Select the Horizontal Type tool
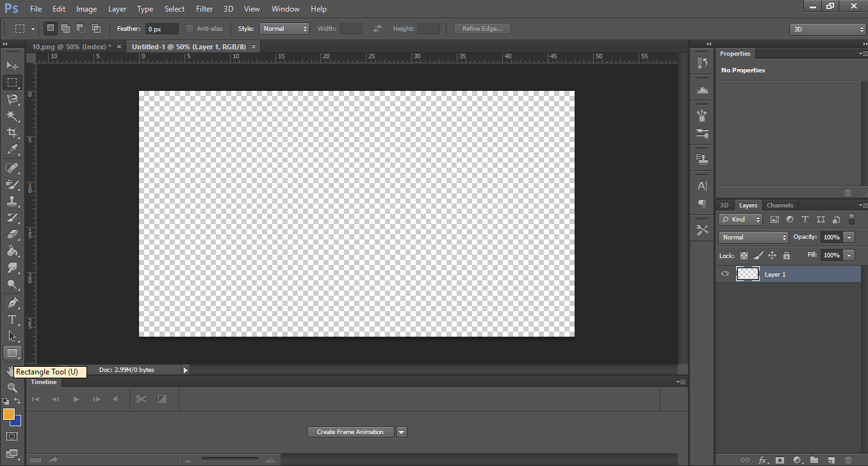Image resolution: width=868 pixels, height=466 pixels. pos(12,319)
